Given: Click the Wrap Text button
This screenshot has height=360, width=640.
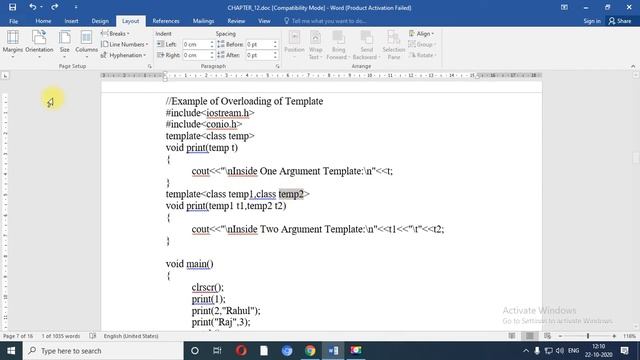Looking at the screenshot, I should [316, 44].
